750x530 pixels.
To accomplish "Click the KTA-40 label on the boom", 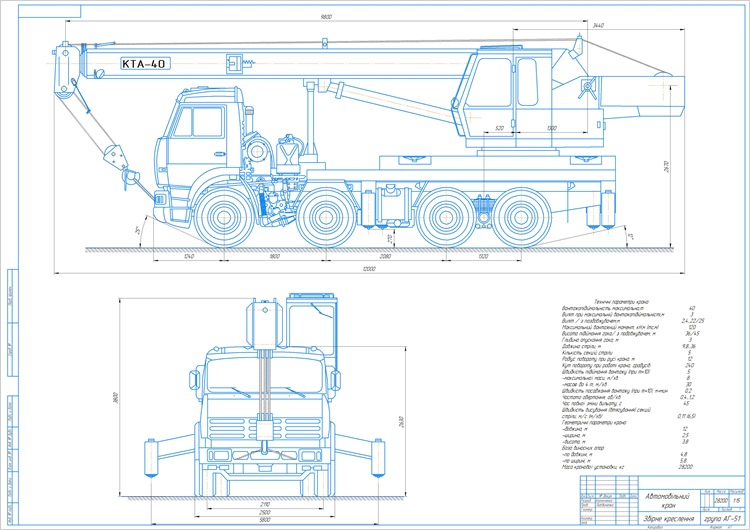I will (x=145, y=63).
